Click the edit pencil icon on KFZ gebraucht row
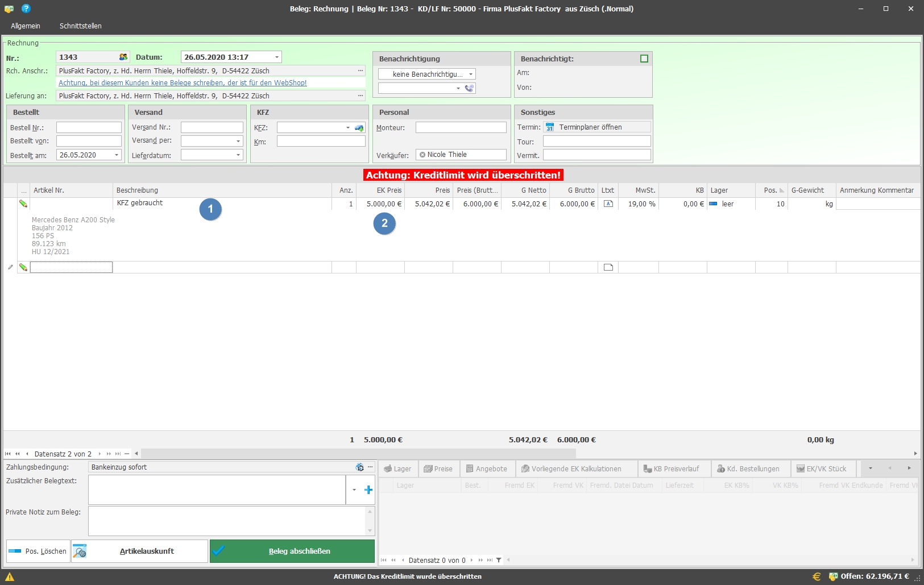Image resolution: width=924 pixels, height=585 pixels. (23, 204)
